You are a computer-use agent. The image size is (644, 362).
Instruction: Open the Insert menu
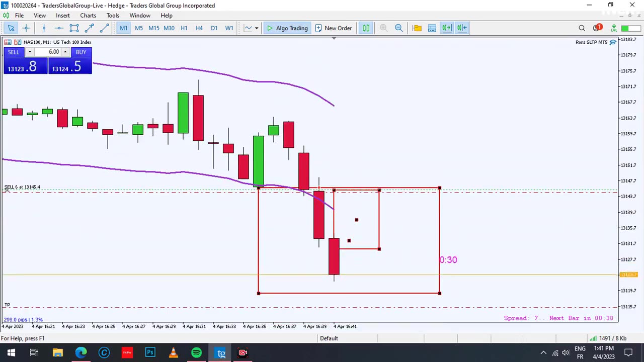63,16
